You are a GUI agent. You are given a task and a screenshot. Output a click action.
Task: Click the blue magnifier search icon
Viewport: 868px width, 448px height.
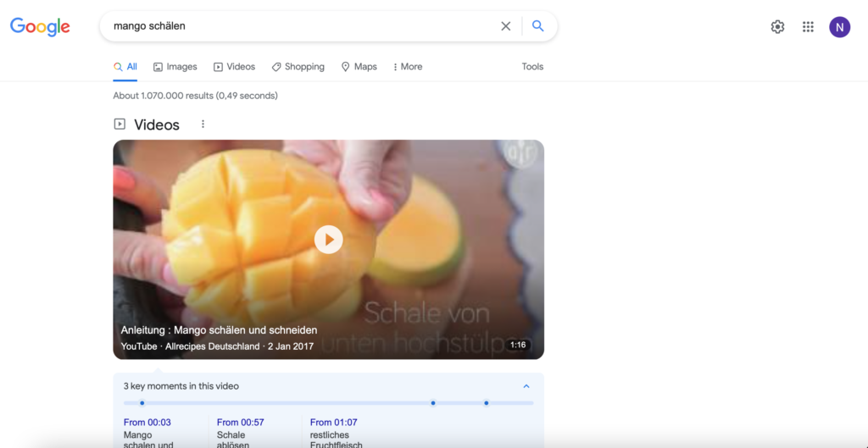[537, 26]
